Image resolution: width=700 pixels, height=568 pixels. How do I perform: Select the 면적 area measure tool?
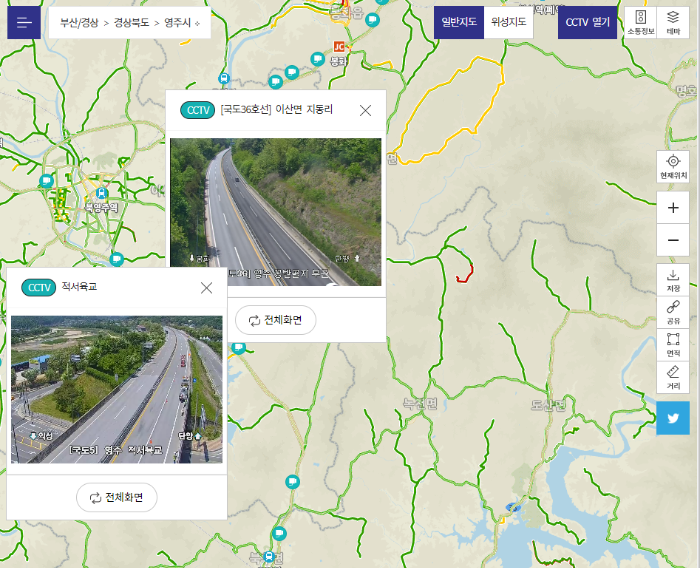(x=673, y=345)
